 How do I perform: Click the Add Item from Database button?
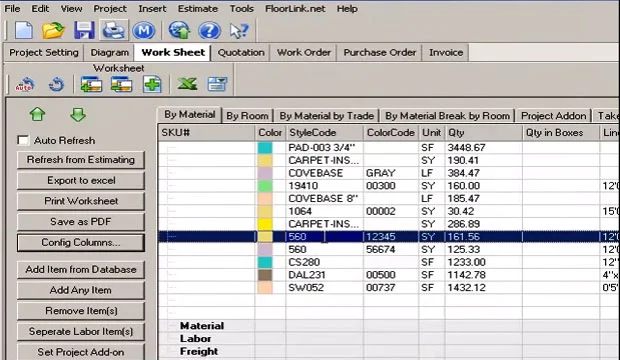tap(81, 269)
